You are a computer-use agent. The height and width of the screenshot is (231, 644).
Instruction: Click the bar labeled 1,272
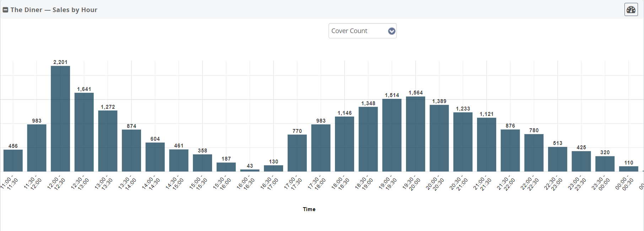108,141
